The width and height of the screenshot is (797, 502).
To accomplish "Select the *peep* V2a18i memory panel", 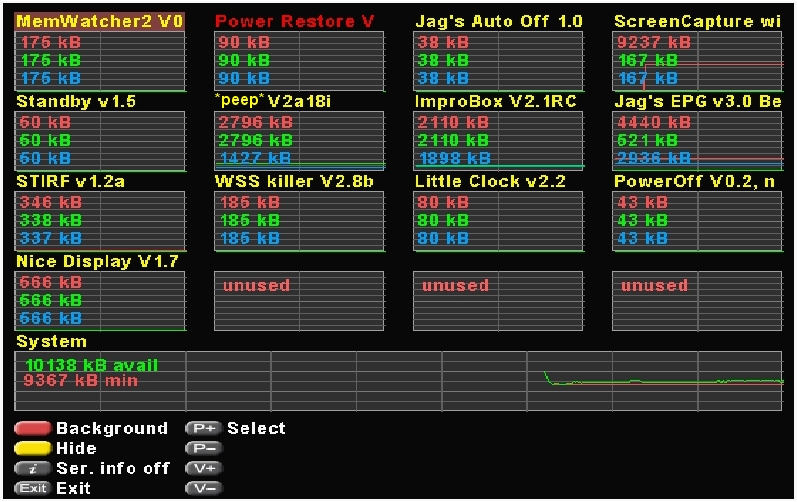I will click(299, 141).
